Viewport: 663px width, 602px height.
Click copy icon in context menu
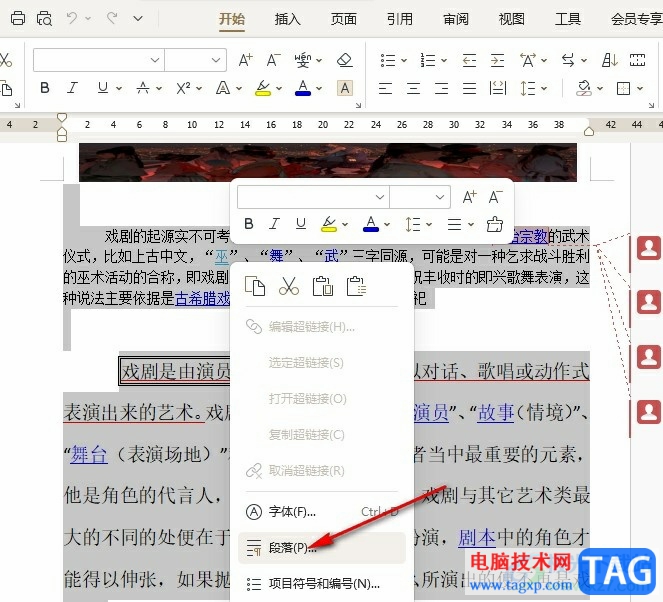(x=255, y=286)
